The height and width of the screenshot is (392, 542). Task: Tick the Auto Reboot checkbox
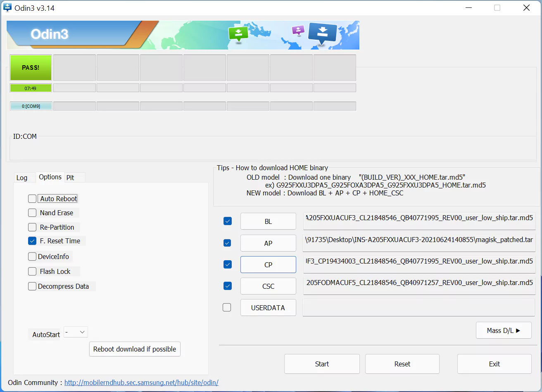(x=32, y=199)
